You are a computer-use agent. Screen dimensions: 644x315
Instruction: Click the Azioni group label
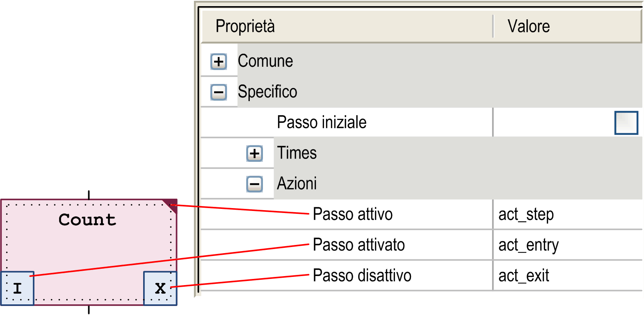point(297,184)
